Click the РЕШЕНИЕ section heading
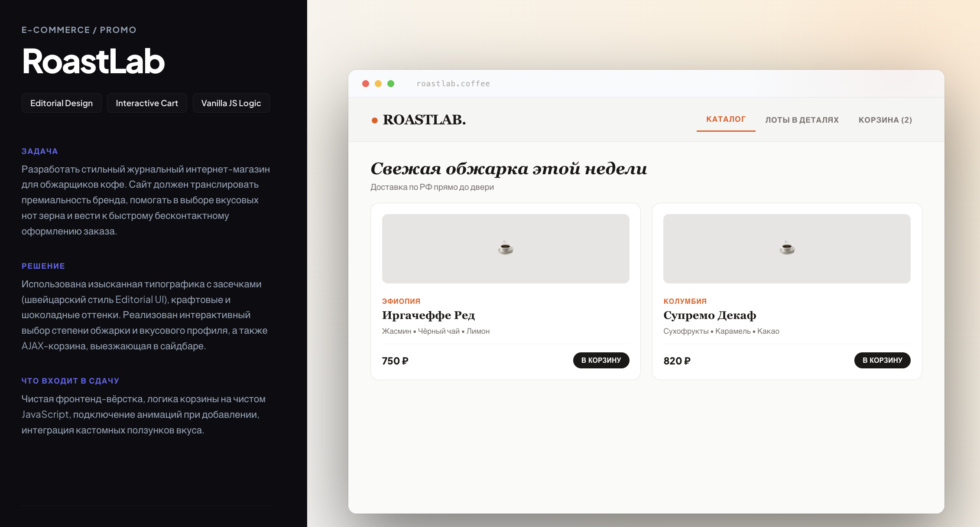This screenshot has height=527, width=980. [x=43, y=266]
